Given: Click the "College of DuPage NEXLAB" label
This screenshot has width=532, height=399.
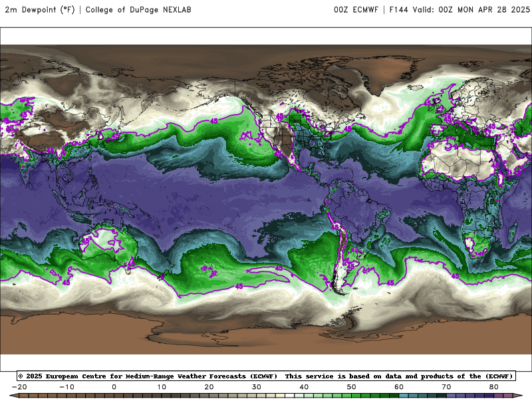Looking at the screenshot, I should [138, 10].
